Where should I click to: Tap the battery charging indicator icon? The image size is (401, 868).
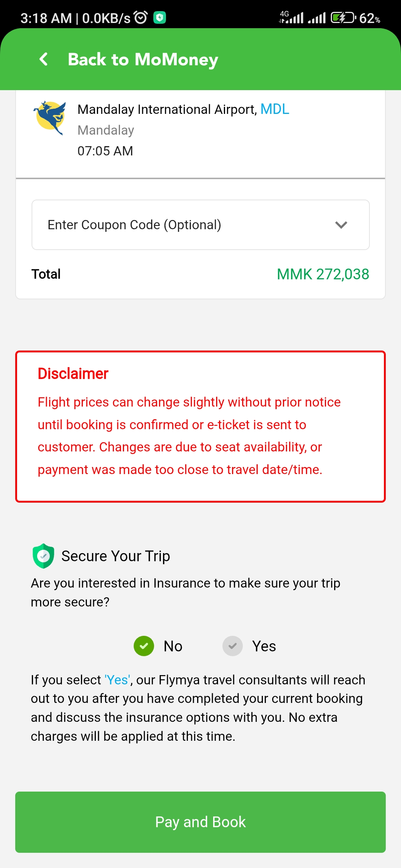(x=343, y=17)
